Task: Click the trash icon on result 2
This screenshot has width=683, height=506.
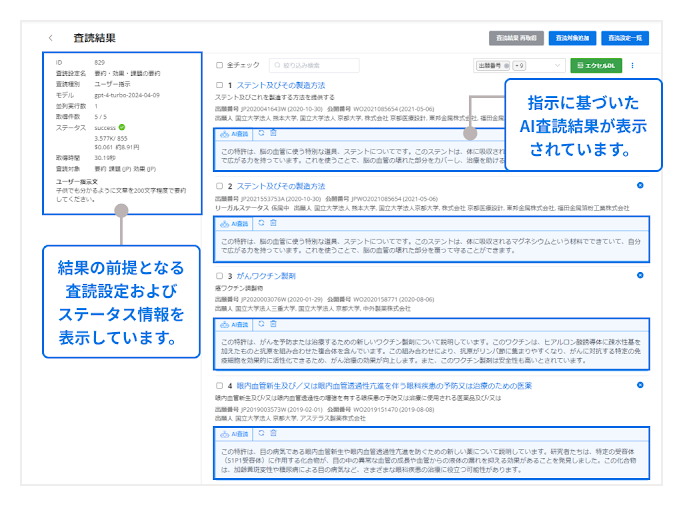Action: point(273,221)
